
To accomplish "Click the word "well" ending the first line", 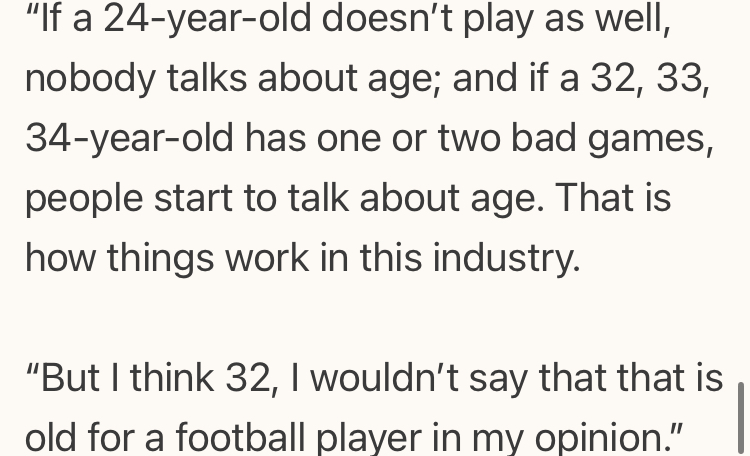I will 634,18.
